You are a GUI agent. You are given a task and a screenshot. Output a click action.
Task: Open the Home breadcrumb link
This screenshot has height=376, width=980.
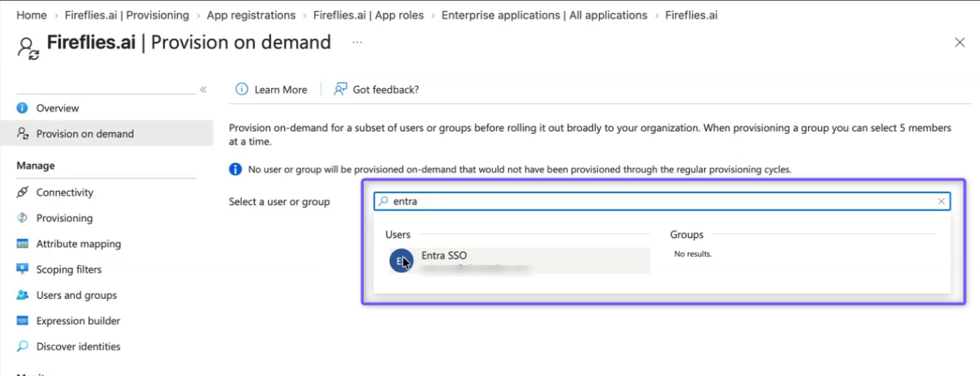pyautogui.click(x=32, y=15)
